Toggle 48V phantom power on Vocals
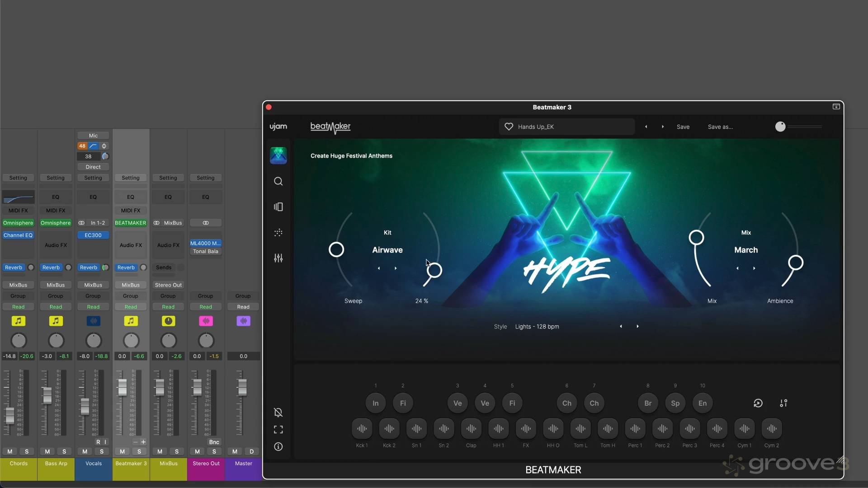The image size is (868, 488). pyautogui.click(x=82, y=146)
